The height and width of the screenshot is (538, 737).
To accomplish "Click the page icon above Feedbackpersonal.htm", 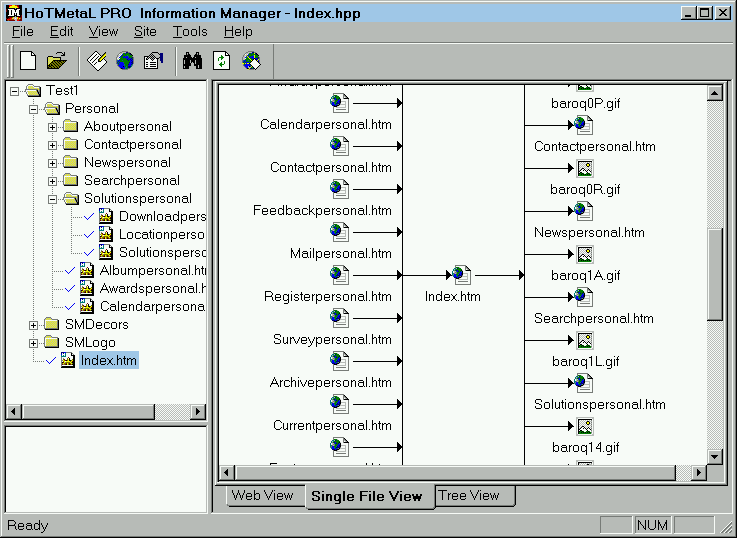I will point(339,189).
